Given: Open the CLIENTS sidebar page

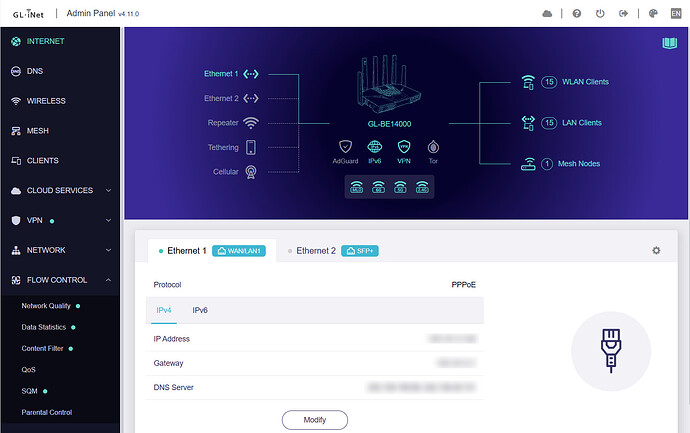Looking at the screenshot, I should pos(60,161).
